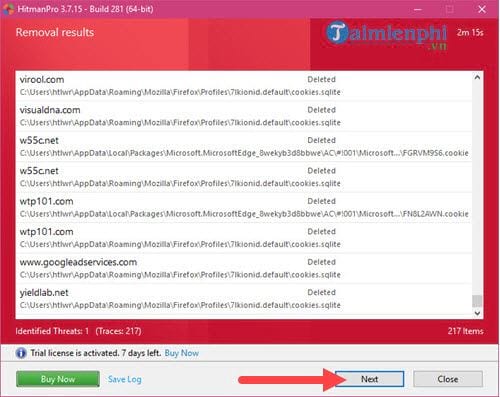Open the Save Log link
The height and width of the screenshot is (397, 500).
(x=125, y=379)
